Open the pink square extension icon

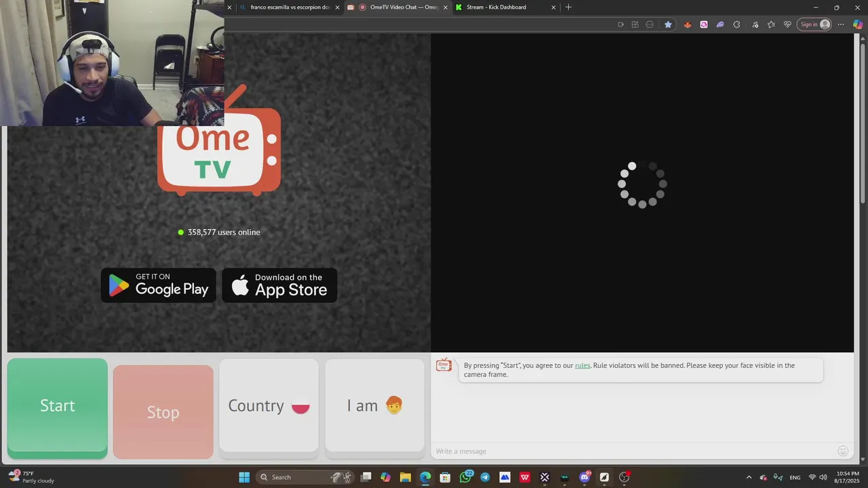point(704,24)
